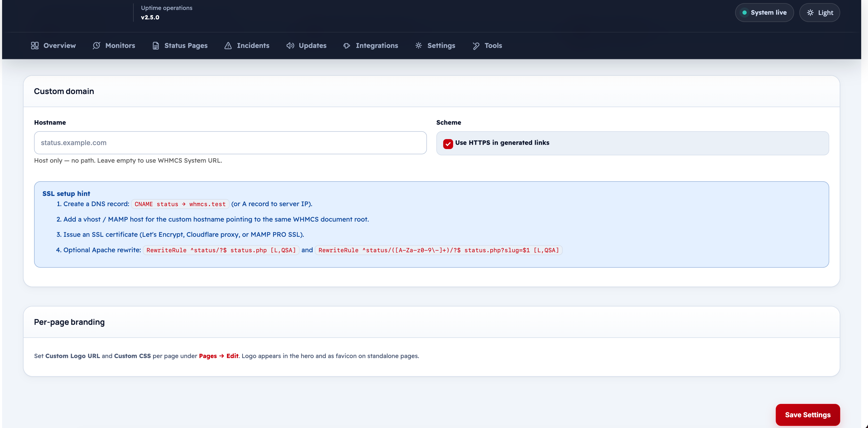Click the v2.5.0 version label
Screen dimensions: 868x428
(x=150, y=18)
